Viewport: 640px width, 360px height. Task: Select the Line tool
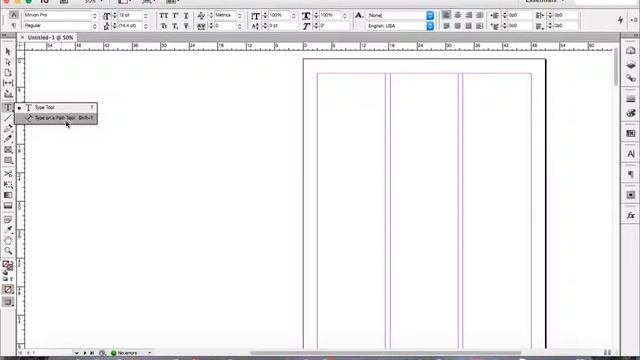(8, 118)
